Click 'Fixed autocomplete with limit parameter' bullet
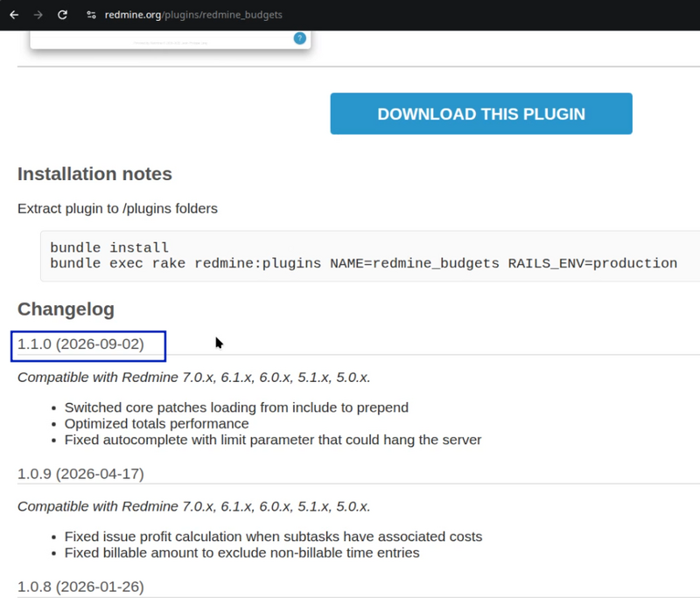 [273, 440]
